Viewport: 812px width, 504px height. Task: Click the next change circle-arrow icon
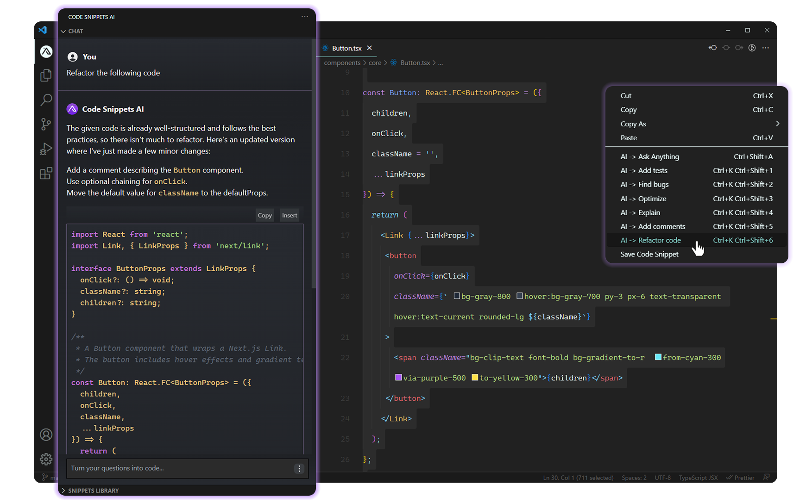739,48
